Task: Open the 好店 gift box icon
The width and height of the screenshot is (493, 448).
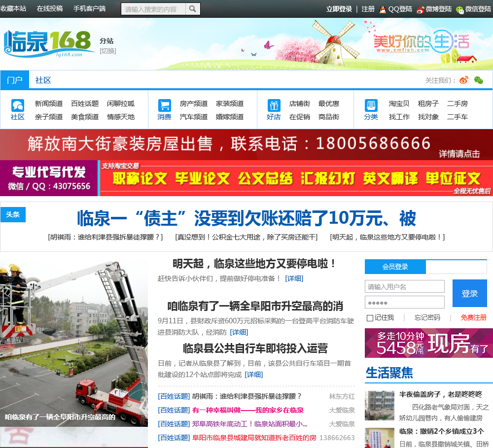Action: point(274,105)
